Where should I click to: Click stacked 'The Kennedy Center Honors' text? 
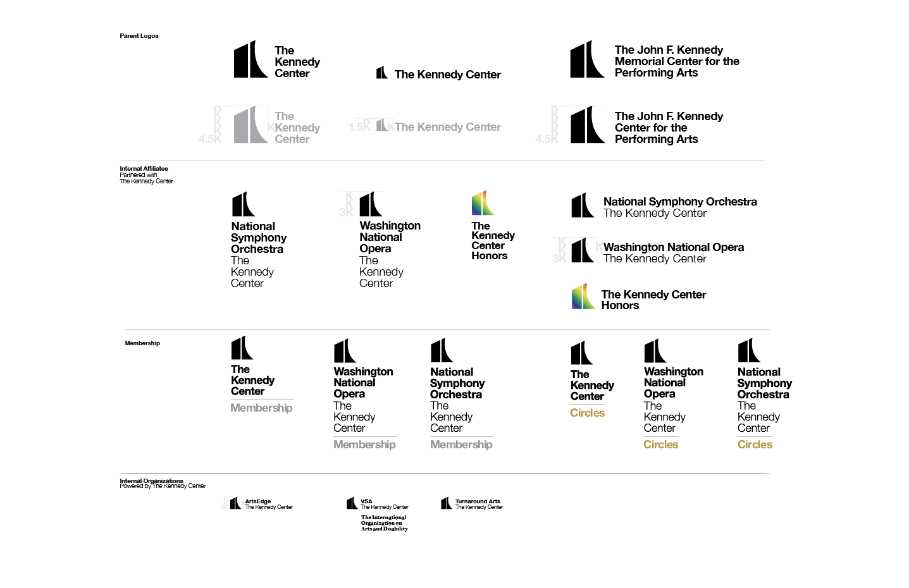(493, 241)
